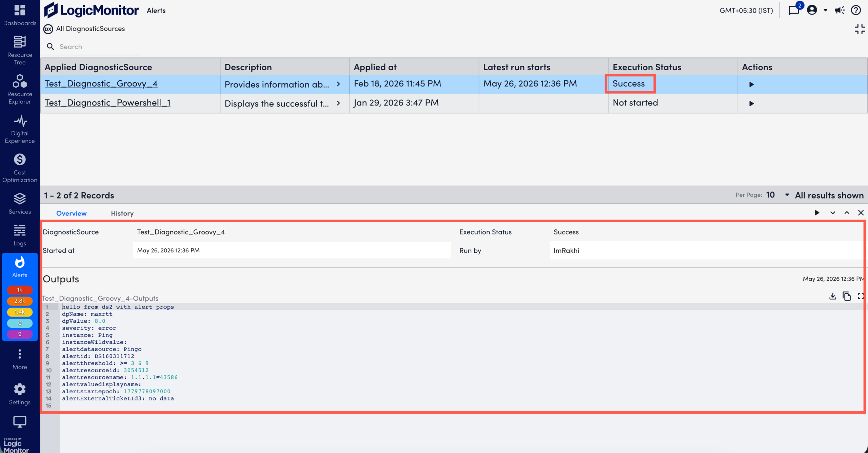The image size is (868, 453).
Task: Click GMT+05:30 (IST) timezone
Action: point(746,10)
